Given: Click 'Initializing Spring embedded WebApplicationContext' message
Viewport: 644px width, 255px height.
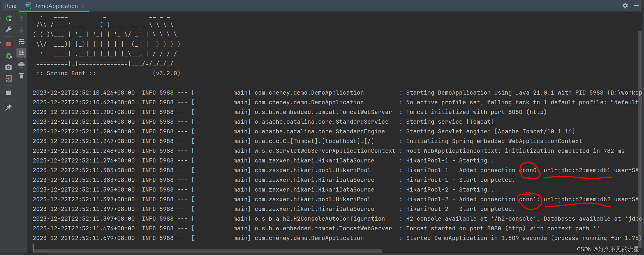Looking at the screenshot, I should coord(494,141).
